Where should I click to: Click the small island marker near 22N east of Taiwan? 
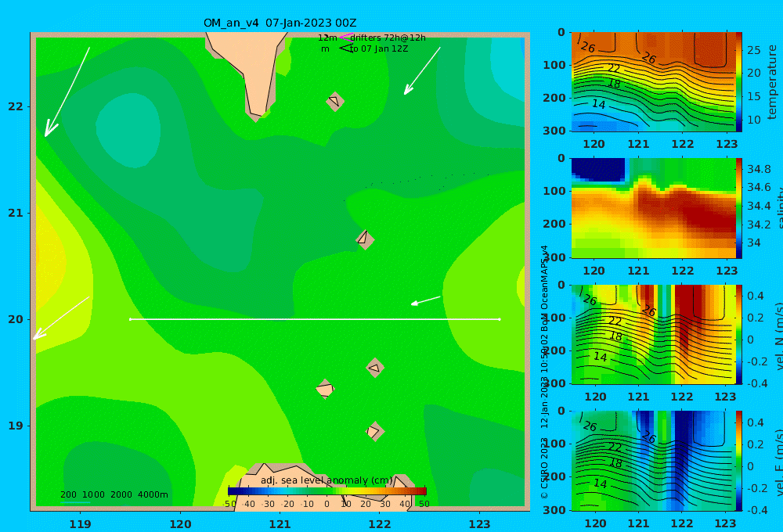point(334,101)
